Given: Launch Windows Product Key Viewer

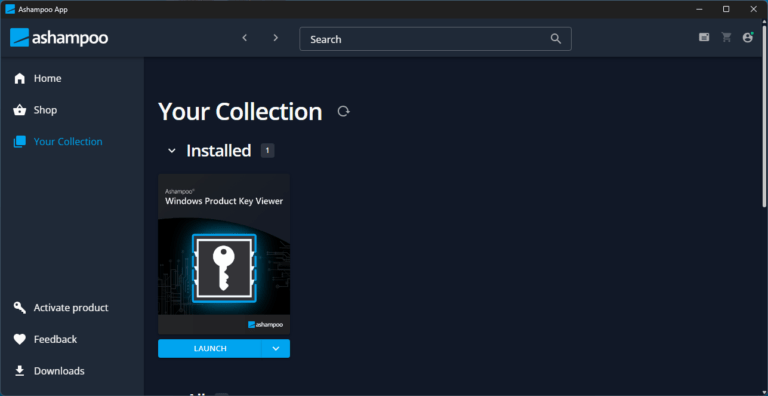Looking at the screenshot, I should coord(210,348).
